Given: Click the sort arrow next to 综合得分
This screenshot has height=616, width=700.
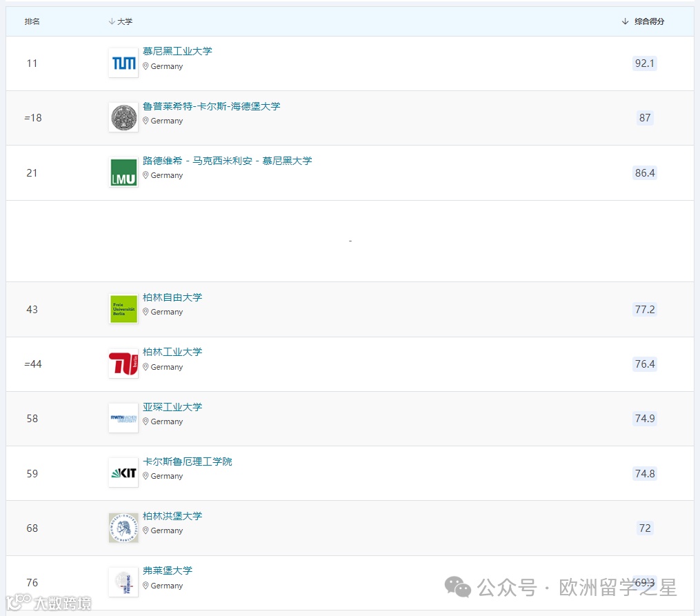Looking at the screenshot, I should click(x=624, y=21).
